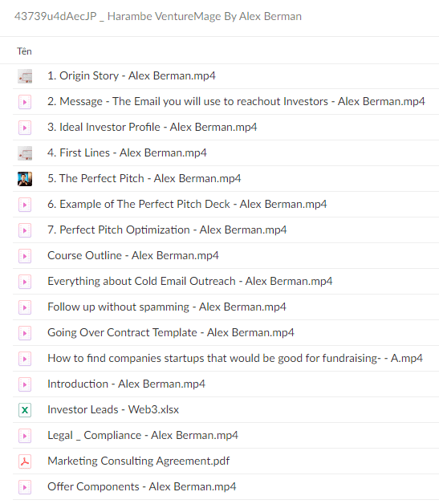
Task: Open Going Over Contract Template video
Action: click(171, 333)
